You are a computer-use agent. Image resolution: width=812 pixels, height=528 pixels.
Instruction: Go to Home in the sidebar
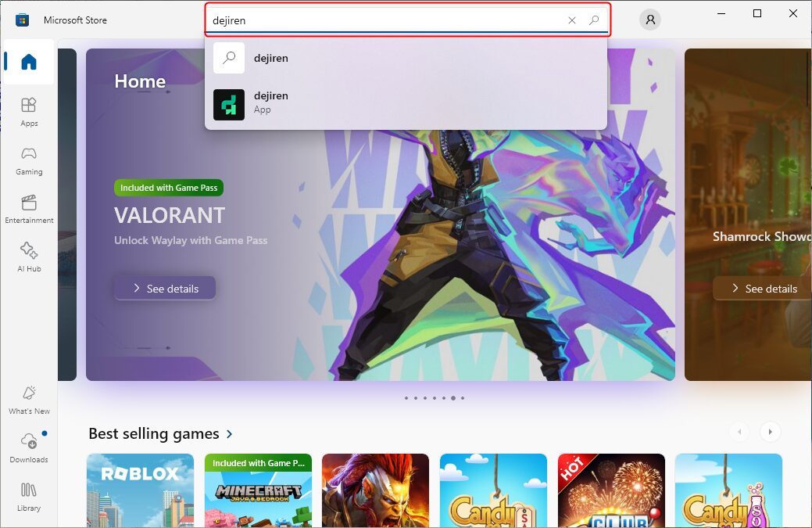pyautogui.click(x=29, y=62)
